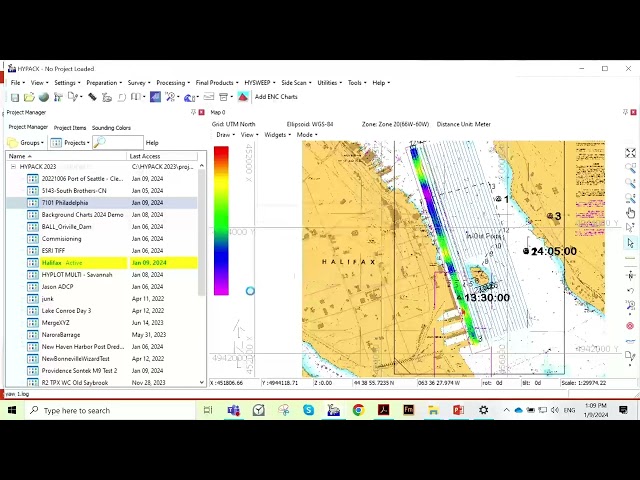Open the Projects dropdown
The image size is (640, 480).
click(70, 142)
